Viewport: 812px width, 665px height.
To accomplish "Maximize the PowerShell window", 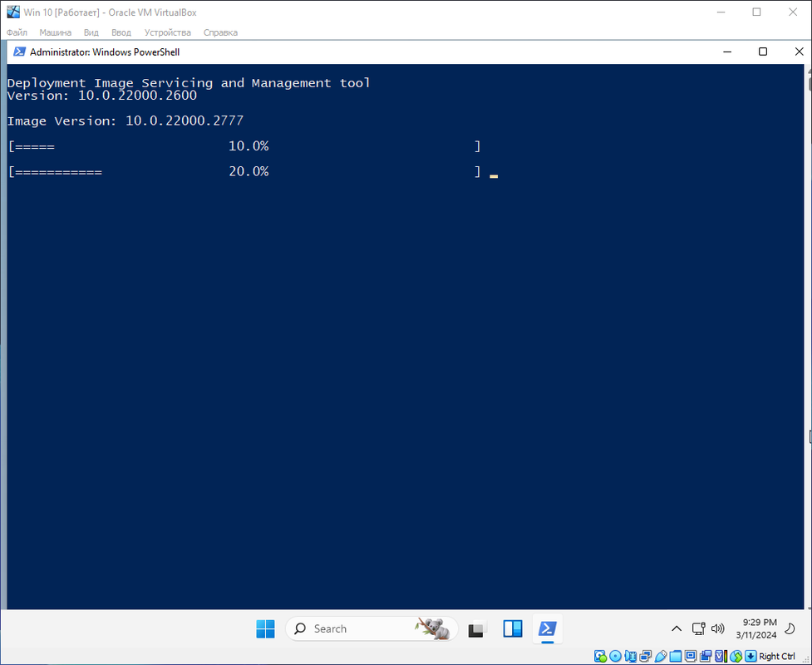I will (x=763, y=52).
